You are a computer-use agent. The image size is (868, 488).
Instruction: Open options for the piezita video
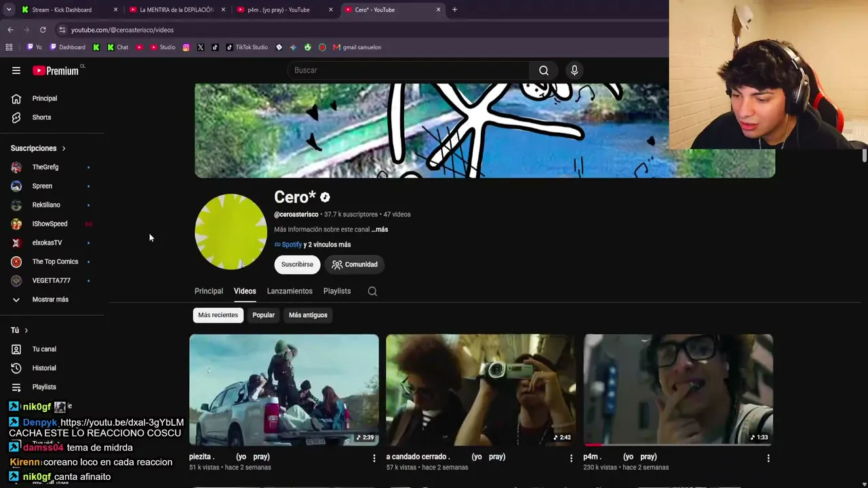click(x=374, y=458)
